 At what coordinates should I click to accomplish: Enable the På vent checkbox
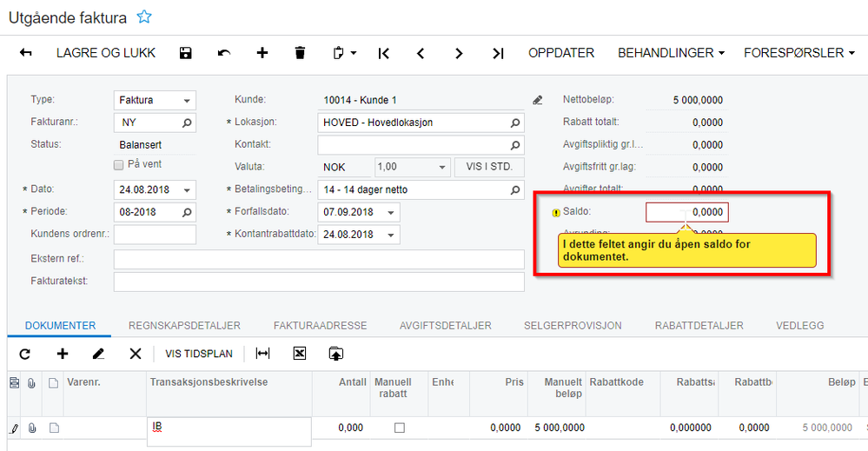[x=119, y=164]
